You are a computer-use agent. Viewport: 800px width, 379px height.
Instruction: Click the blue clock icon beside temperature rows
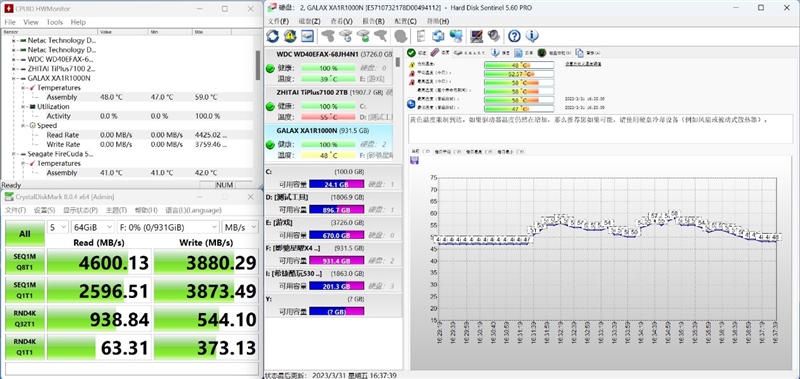pos(412,104)
